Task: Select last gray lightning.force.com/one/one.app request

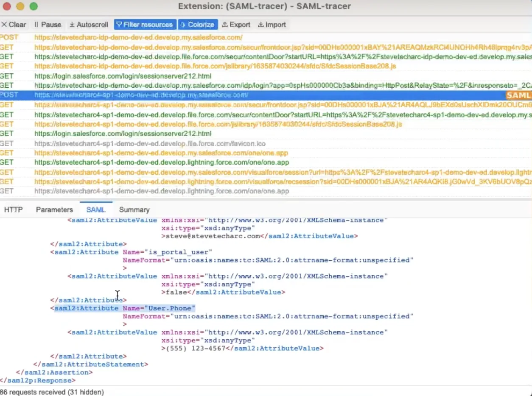Action: pyautogui.click(x=266, y=191)
